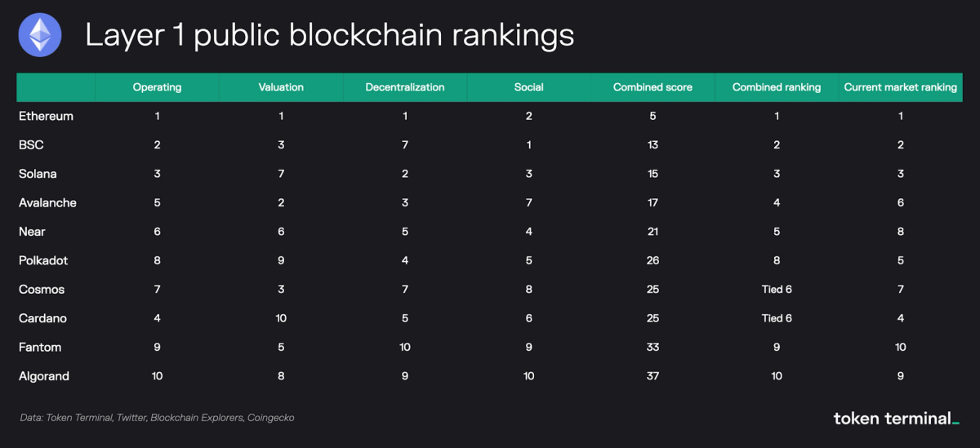Select the Valuation column header
Viewport: 980px width, 448px height.
(281, 87)
